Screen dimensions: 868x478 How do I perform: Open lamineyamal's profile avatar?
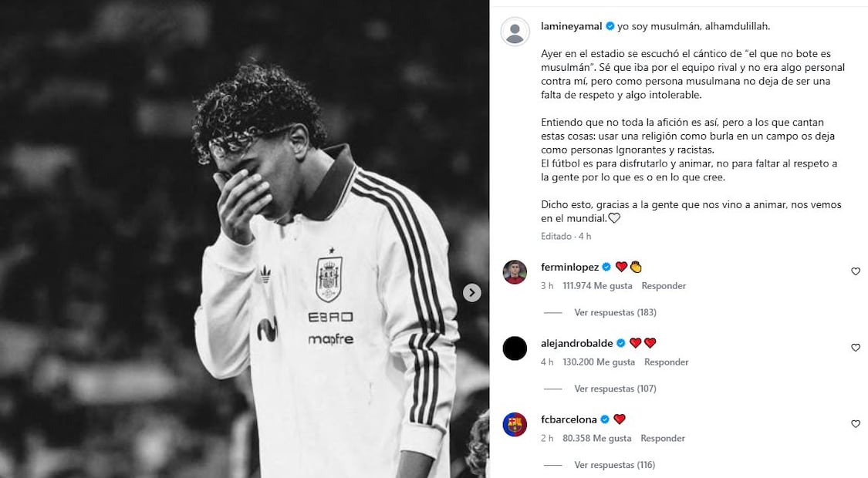pyautogui.click(x=515, y=32)
